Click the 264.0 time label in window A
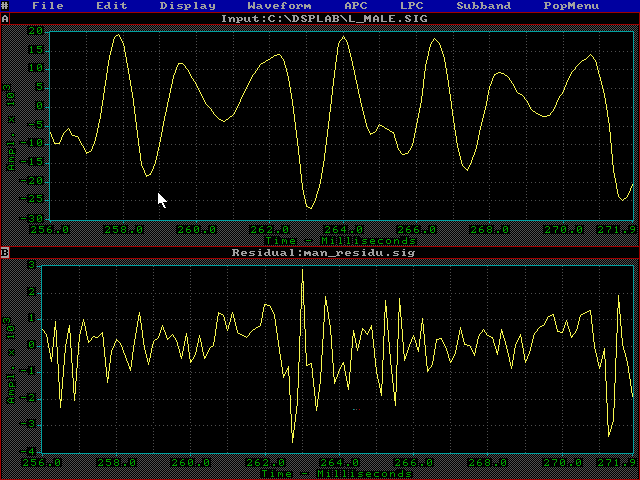Screen dimensions: 640x480 [344, 230]
